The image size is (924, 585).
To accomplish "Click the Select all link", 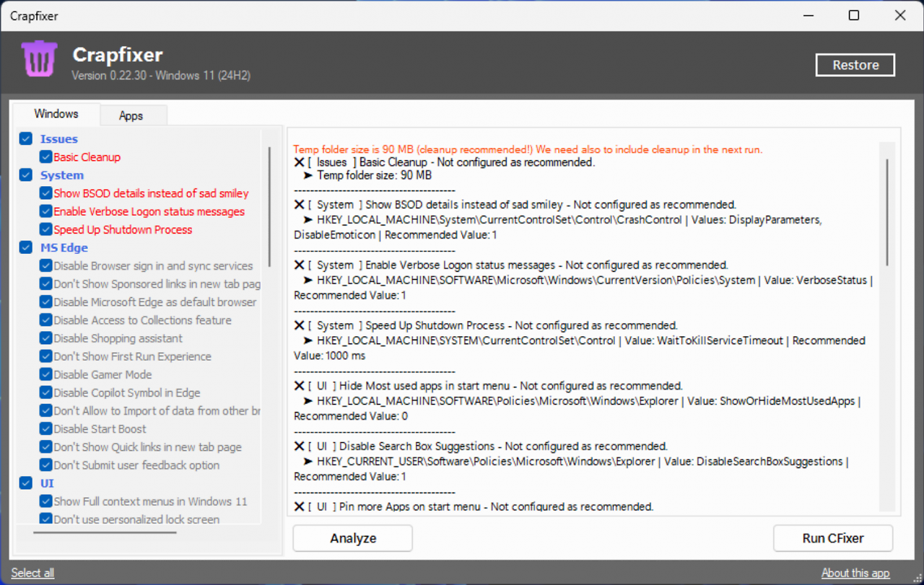I will (32, 573).
